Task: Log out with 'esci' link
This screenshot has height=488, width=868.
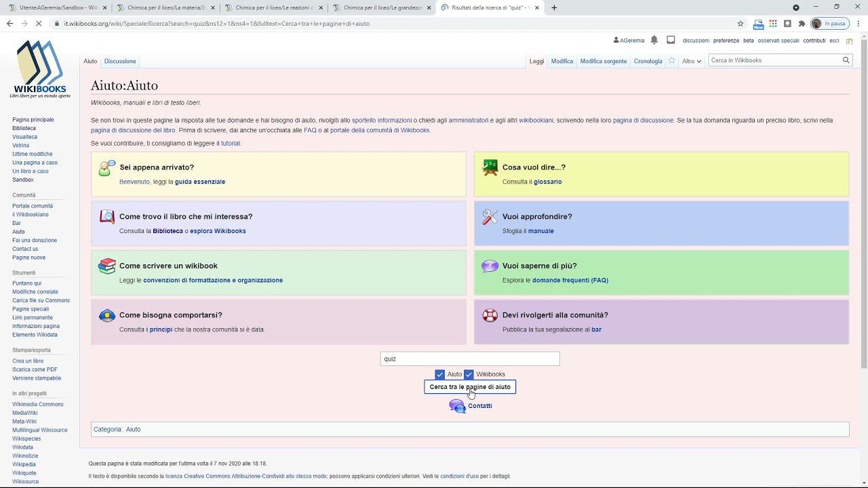Action: pos(834,41)
